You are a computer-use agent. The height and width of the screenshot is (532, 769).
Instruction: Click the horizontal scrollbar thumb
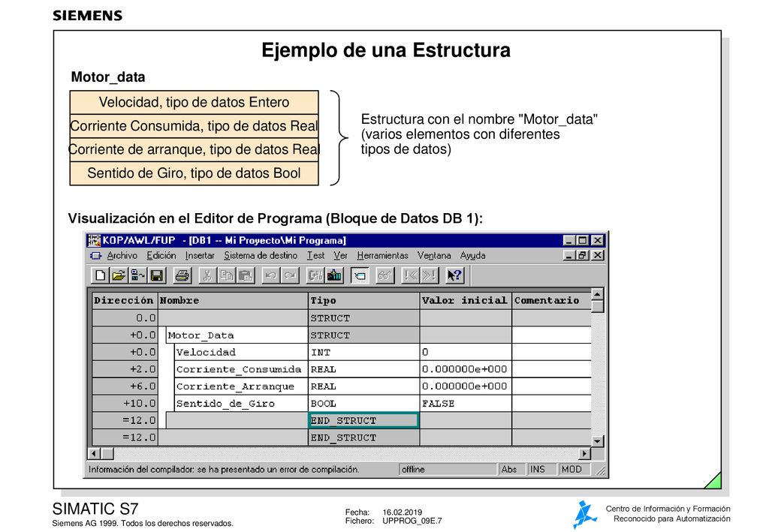(107, 454)
